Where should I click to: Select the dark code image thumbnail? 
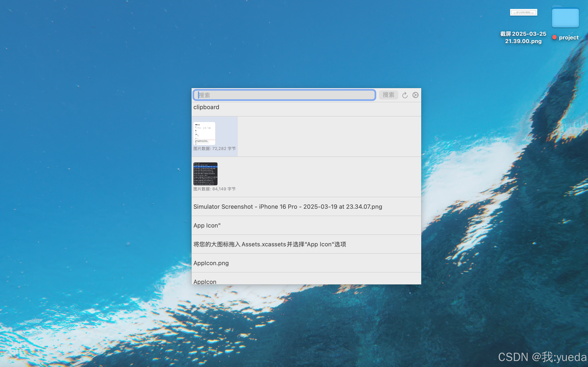[x=205, y=174]
